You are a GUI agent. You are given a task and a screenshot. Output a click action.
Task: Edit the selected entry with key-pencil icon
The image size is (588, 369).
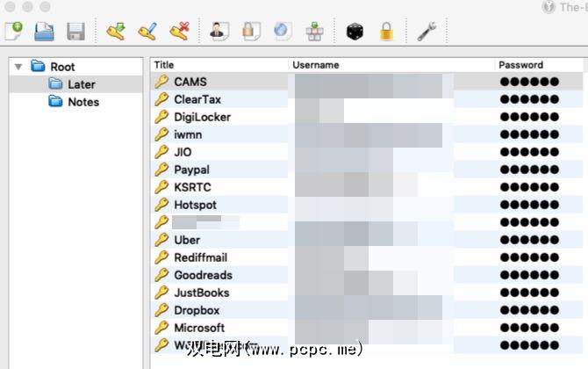pos(147,31)
